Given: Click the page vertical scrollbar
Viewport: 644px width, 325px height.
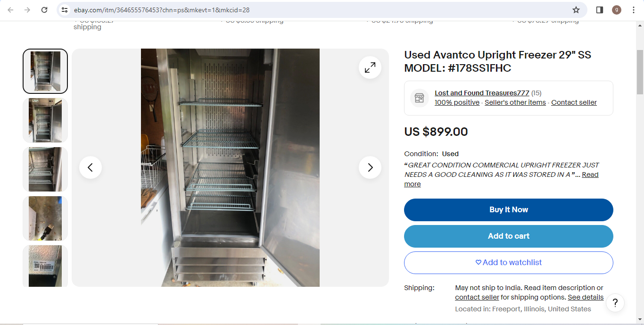Looking at the screenshot, I should tap(640, 172).
